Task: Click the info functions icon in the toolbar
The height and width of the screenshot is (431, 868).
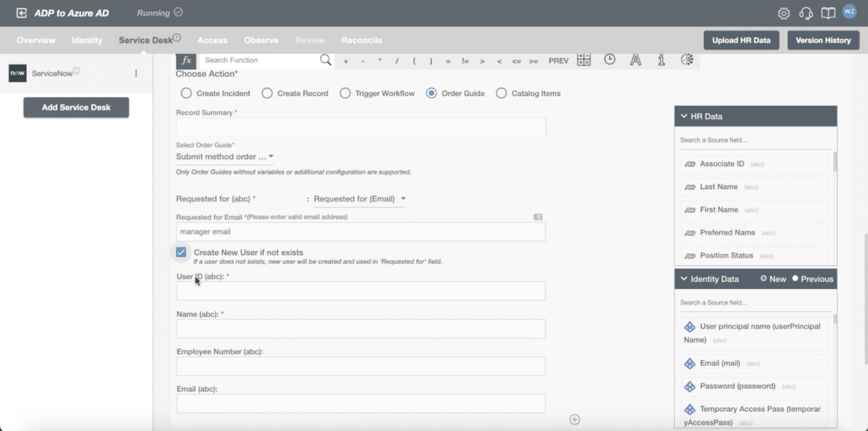Action: pyautogui.click(x=661, y=60)
